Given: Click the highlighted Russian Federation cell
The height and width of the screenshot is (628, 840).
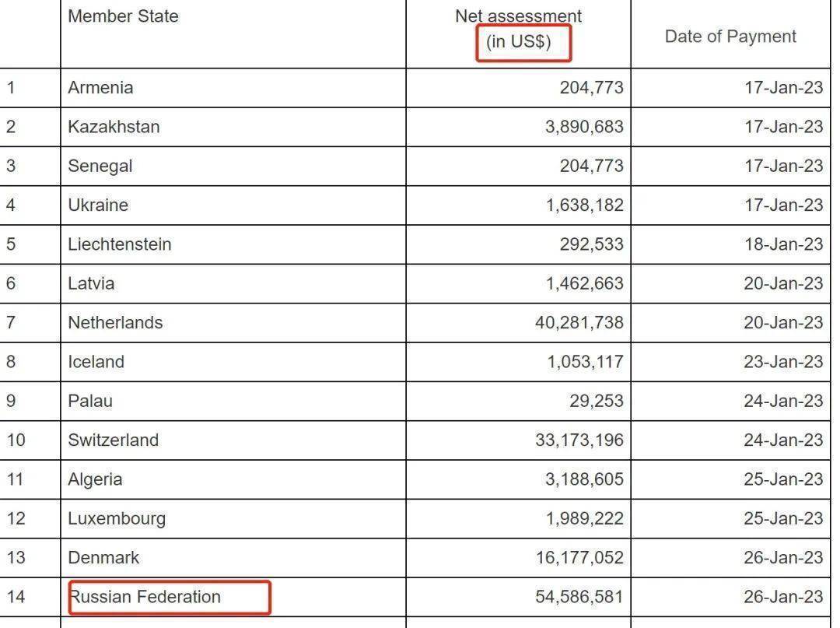Looking at the screenshot, I should point(145,597).
